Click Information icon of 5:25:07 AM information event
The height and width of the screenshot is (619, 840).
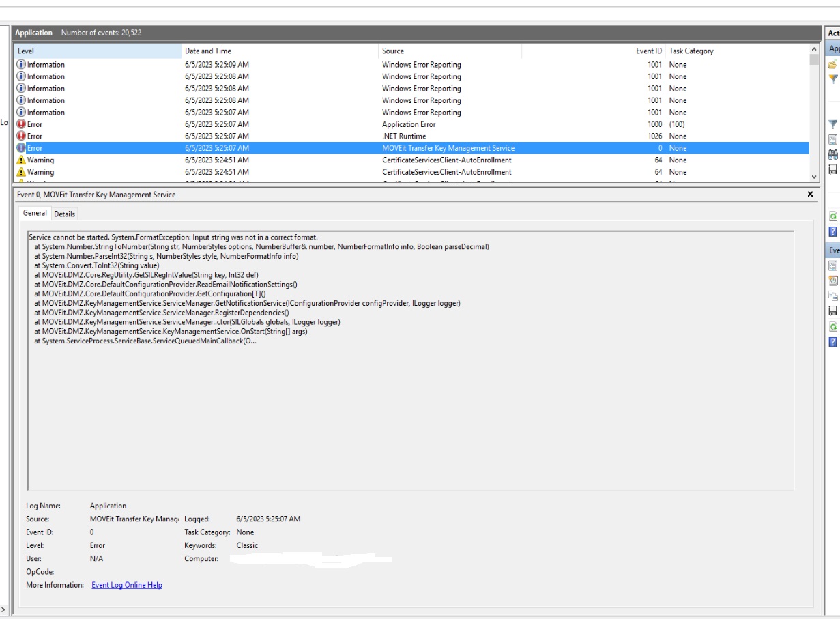21,113
